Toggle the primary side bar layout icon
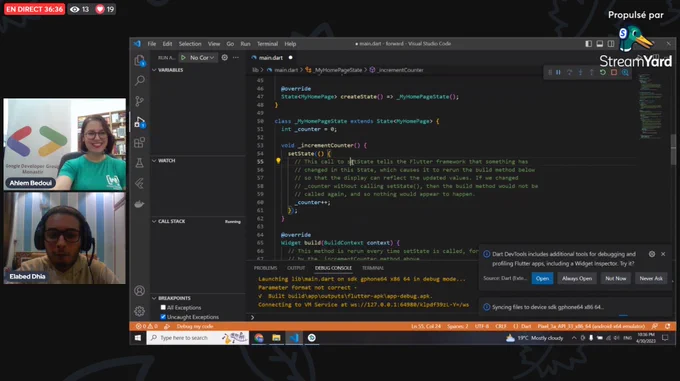Image resolution: width=680 pixels, height=381 pixels. click(x=588, y=44)
